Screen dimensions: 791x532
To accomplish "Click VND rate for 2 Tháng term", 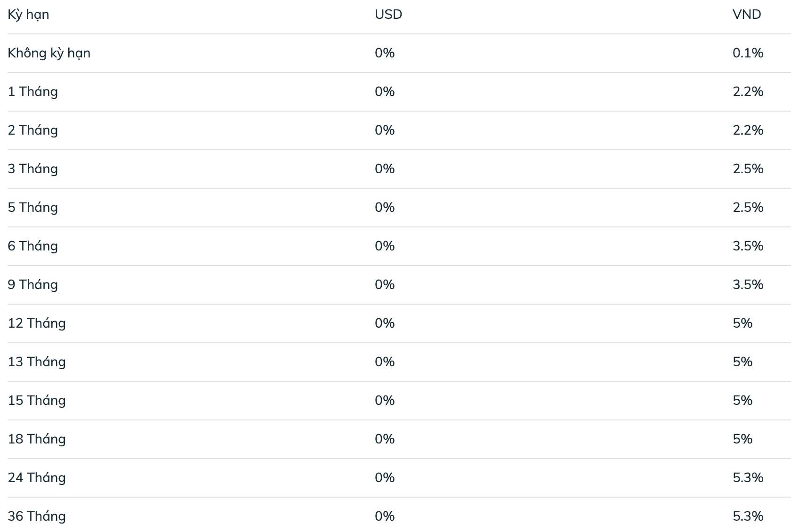I will tap(748, 130).
